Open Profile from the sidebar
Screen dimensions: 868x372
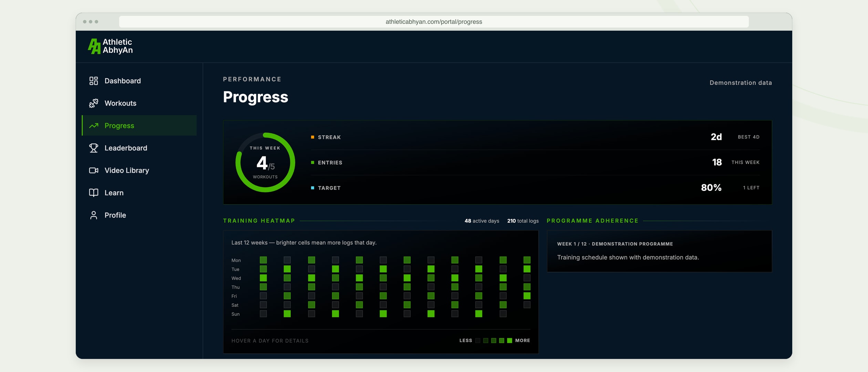(139, 215)
